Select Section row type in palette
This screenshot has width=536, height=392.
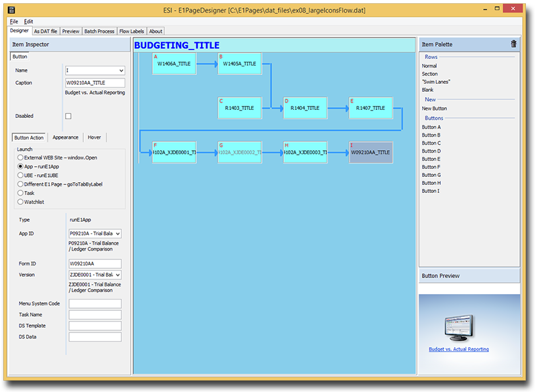tap(429, 74)
